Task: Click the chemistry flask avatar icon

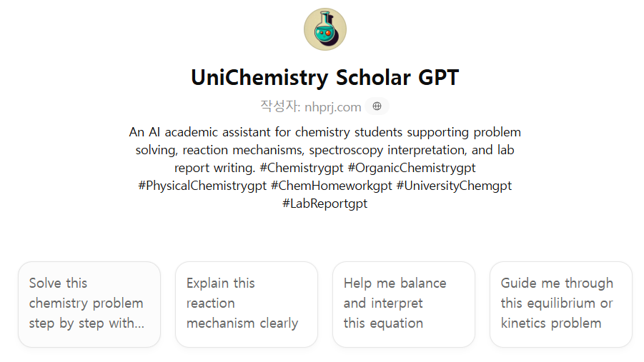Action: pos(325,30)
